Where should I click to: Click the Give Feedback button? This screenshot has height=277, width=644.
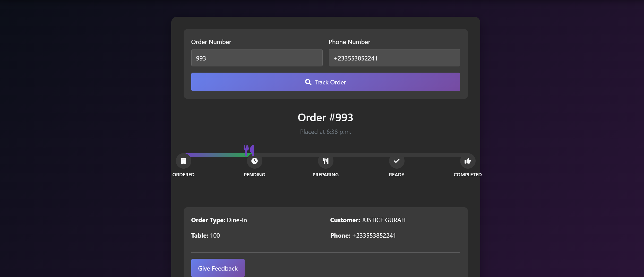pos(218,268)
